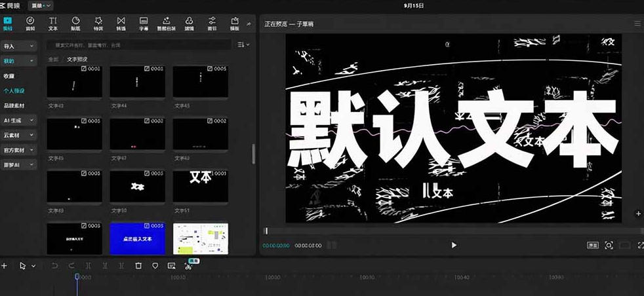The image size is (644, 296).
Task: Select the 文字50 preset thumbnail
Action: pyautogui.click(x=137, y=186)
